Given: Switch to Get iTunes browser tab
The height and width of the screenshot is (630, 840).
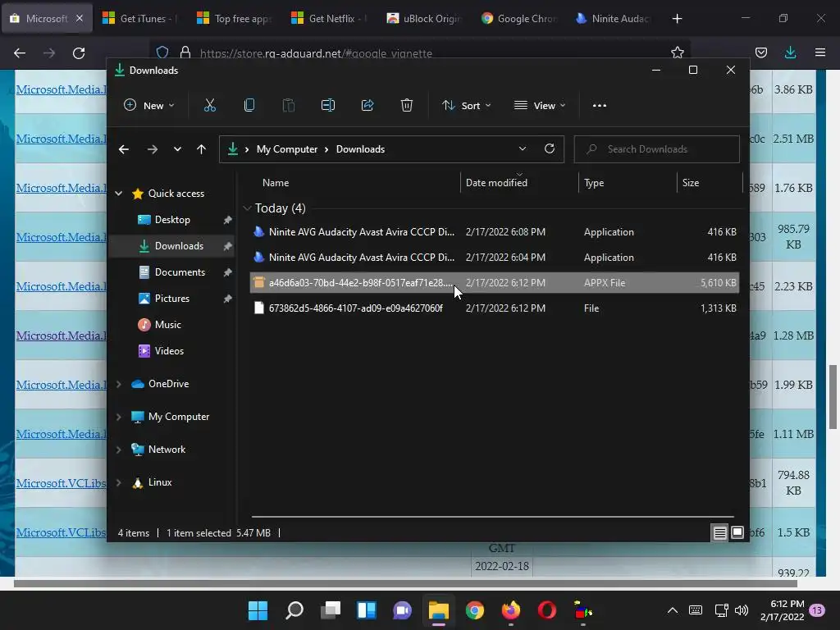Looking at the screenshot, I should click(139, 18).
